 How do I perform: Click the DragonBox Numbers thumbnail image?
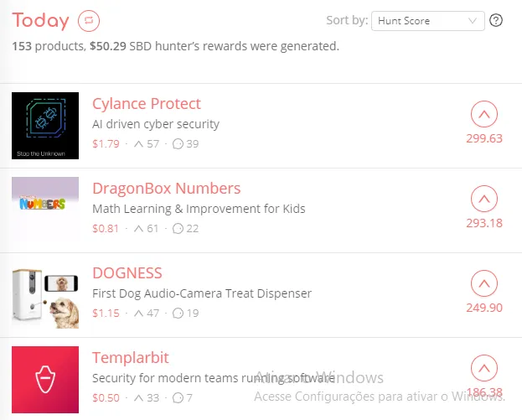pos(45,210)
